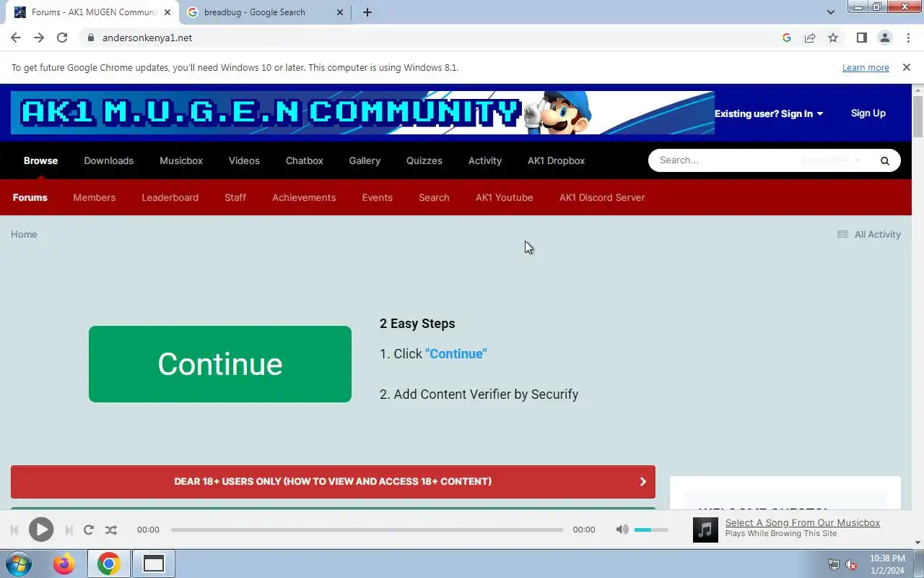Screen dimensions: 924x578
Task: Select the Forums submenu item
Action: click(x=30, y=197)
